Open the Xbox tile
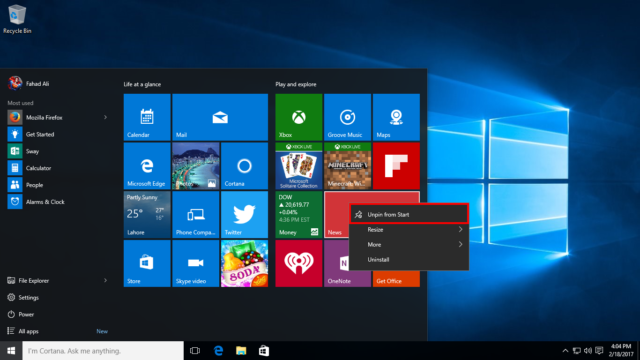The image size is (640, 360). tap(299, 117)
